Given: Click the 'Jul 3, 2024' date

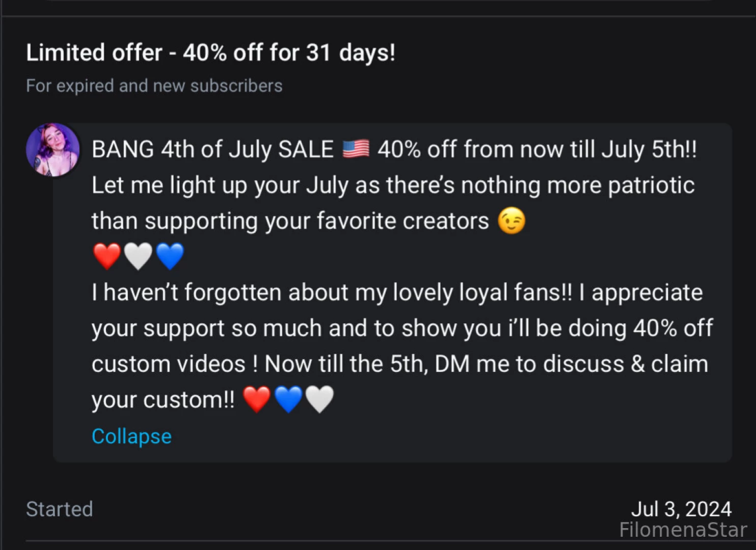Looking at the screenshot, I should pyautogui.click(x=682, y=509).
